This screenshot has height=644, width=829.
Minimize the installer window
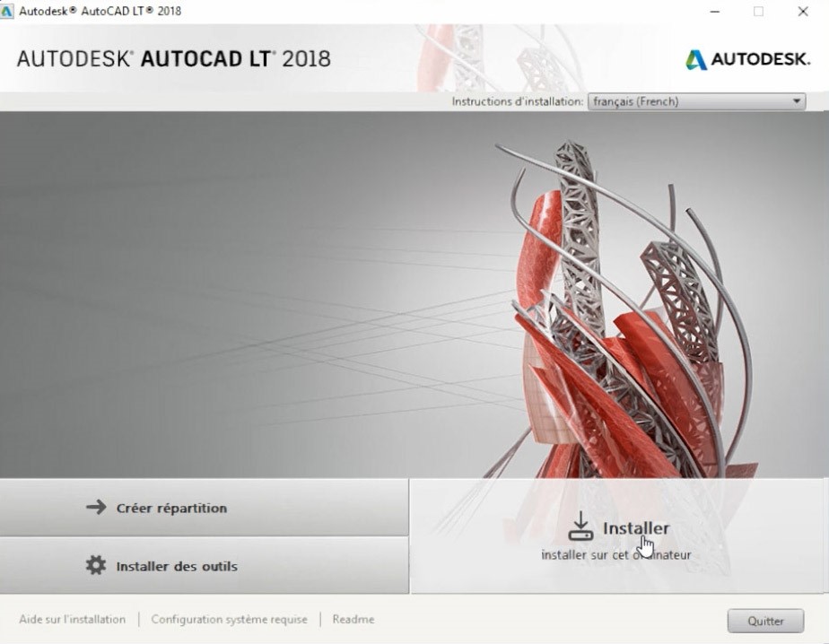(x=715, y=11)
